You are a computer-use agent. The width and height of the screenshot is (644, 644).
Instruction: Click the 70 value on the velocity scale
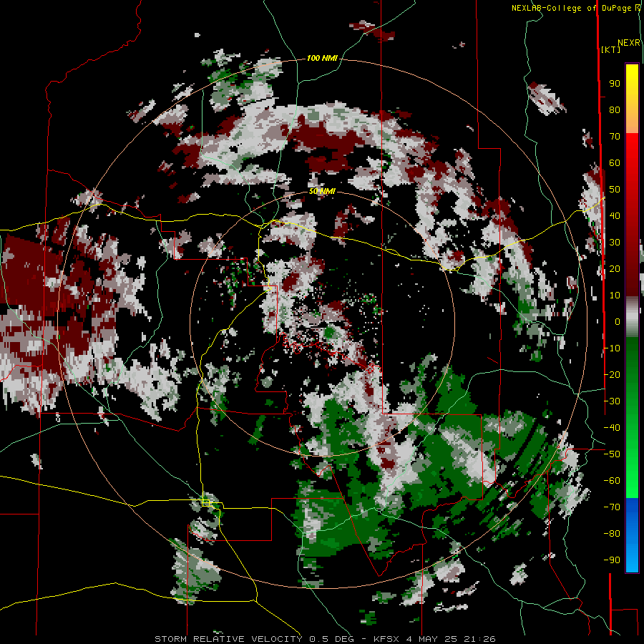[x=615, y=137]
